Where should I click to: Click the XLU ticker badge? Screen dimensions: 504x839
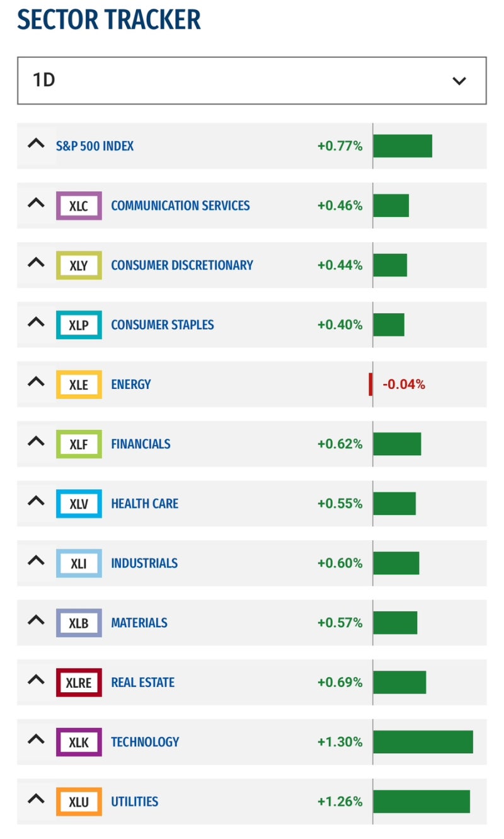(x=79, y=802)
